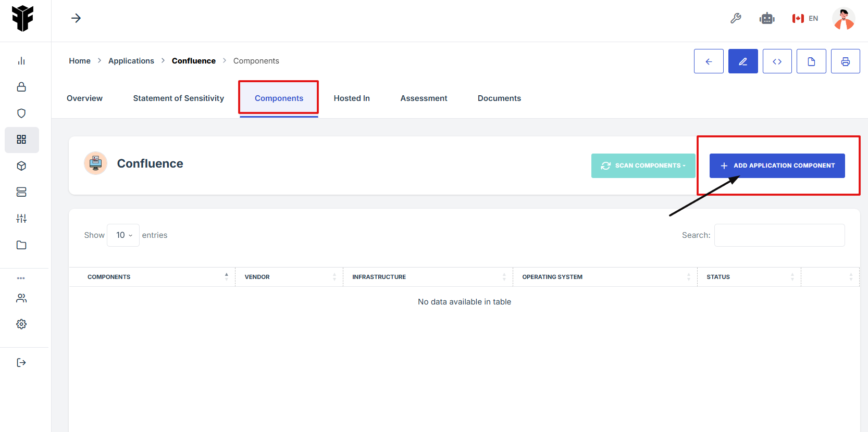
Task: Expand the sidebar with arrow toggle
Action: 76,18
